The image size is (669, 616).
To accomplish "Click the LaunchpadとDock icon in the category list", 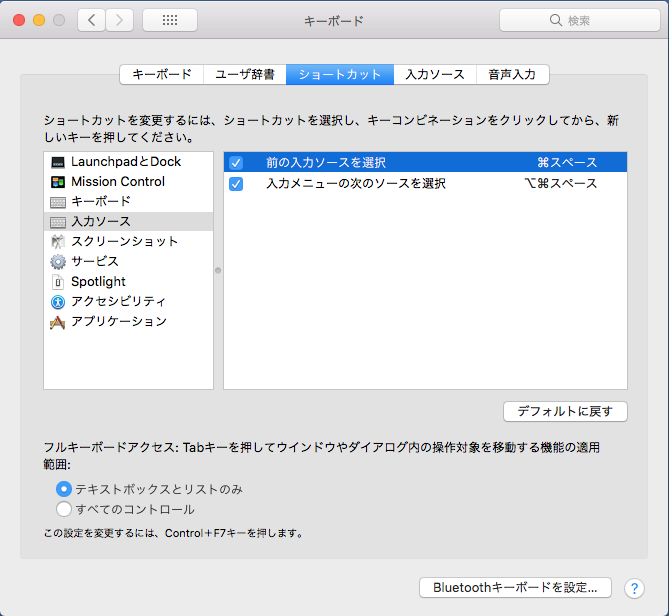I will pos(58,162).
